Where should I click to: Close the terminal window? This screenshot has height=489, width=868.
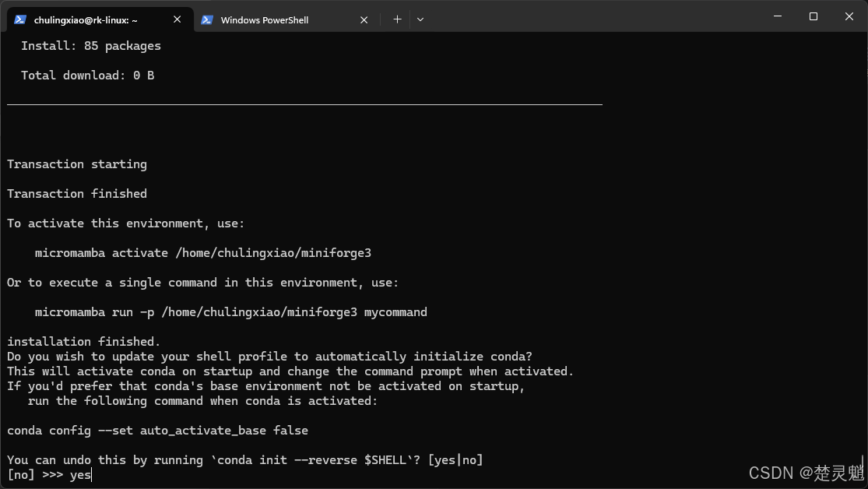[x=849, y=16]
